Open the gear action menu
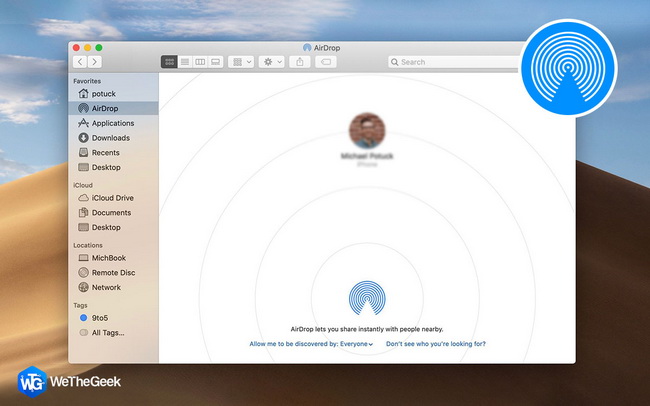Image resolution: width=650 pixels, height=406 pixels. point(272,62)
